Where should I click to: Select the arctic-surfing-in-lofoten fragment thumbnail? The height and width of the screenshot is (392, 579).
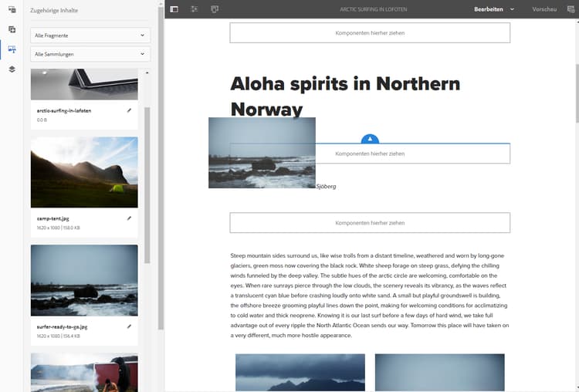[84, 84]
